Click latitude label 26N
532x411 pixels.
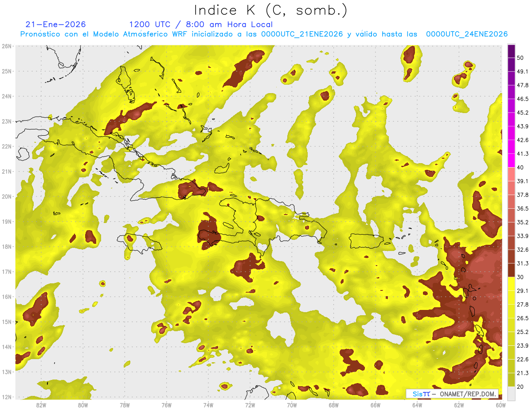7,46
